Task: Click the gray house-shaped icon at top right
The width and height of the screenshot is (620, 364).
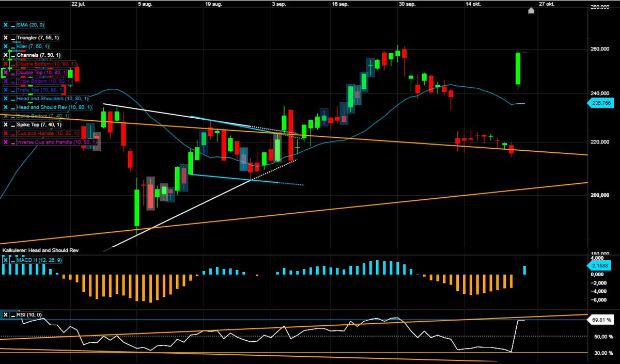Action: tap(531, 10)
